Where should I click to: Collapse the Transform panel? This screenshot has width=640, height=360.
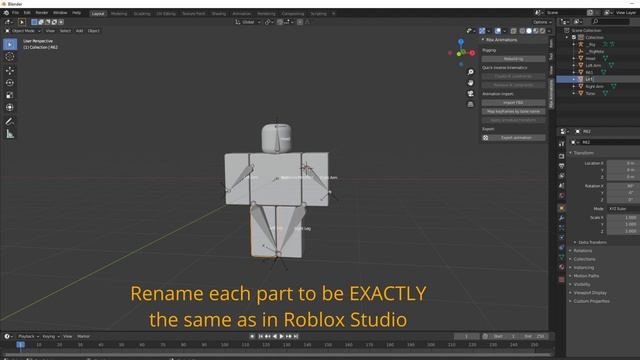click(583, 153)
